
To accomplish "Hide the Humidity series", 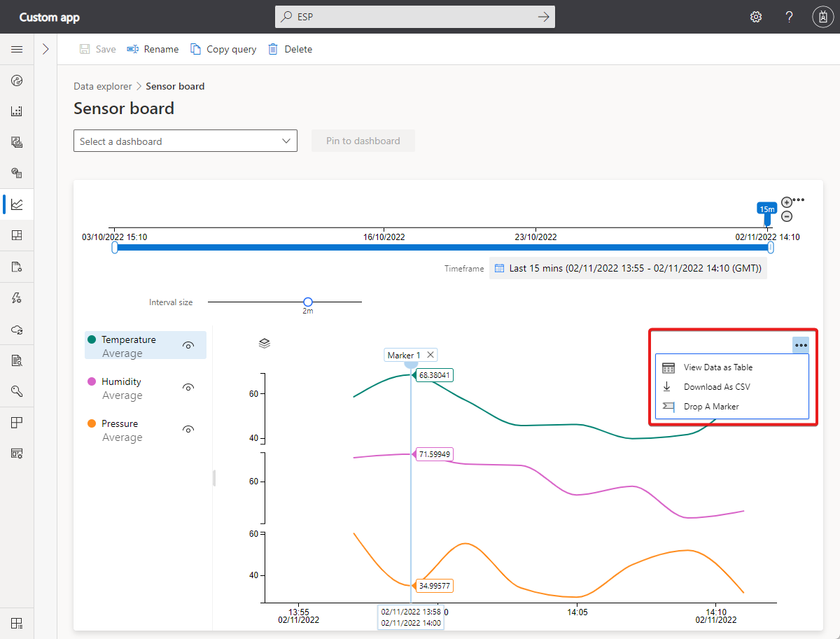I will [x=188, y=387].
